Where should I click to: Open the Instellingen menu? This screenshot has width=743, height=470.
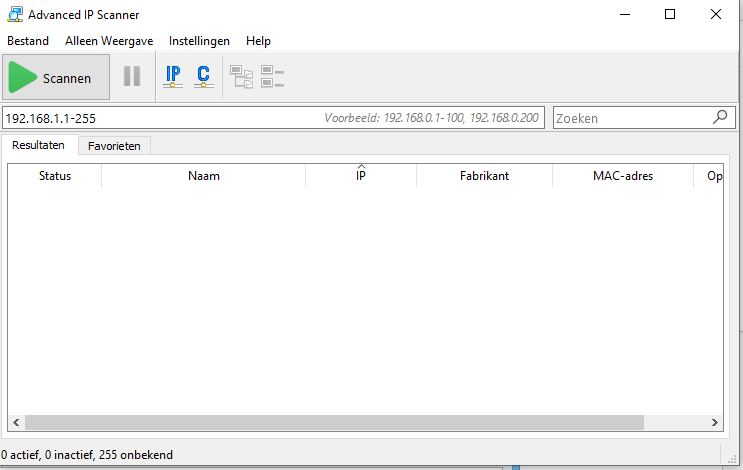[199, 41]
